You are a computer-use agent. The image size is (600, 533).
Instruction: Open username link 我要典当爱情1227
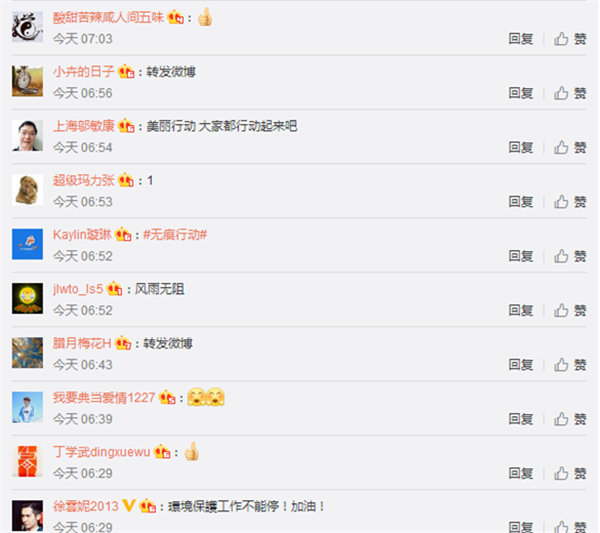[x=104, y=398]
